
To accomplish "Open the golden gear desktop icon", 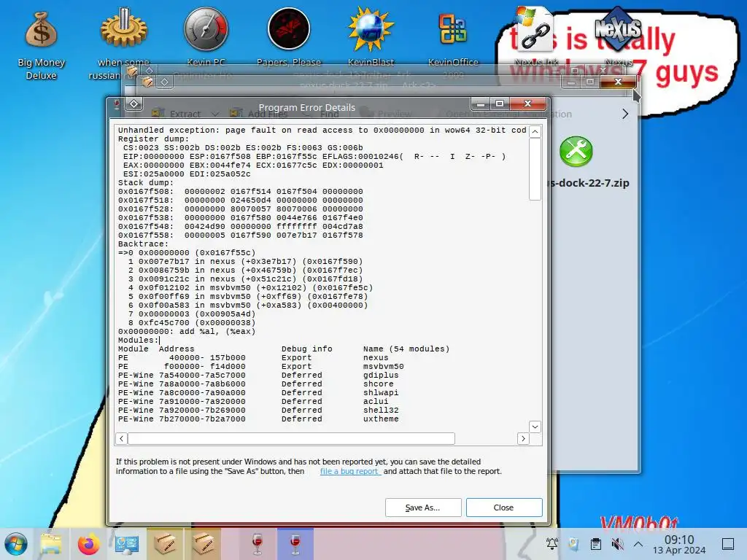I will coord(124,29).
